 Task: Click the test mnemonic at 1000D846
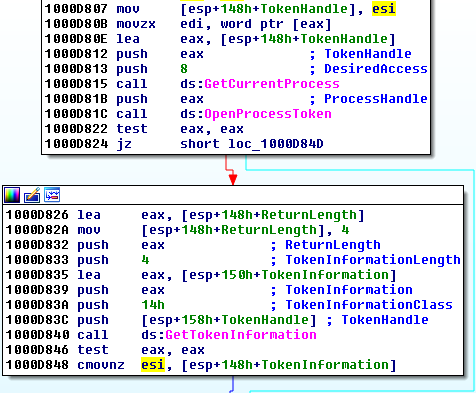(x=93, y=350)
